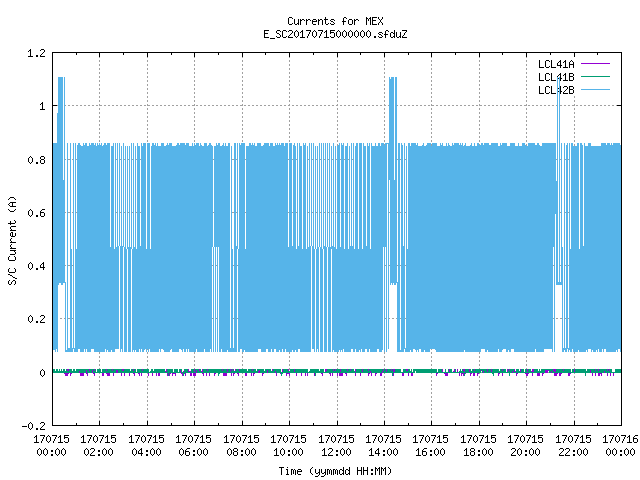Screen dimensions: 640x480
Task: Click the x-axis tick 170715 18:00
Action: (478, 446)
